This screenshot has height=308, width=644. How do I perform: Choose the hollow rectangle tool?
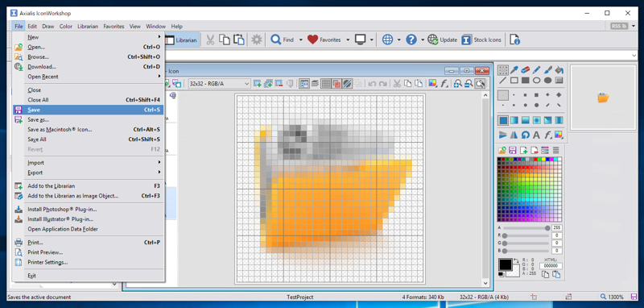tap(514, 81)
